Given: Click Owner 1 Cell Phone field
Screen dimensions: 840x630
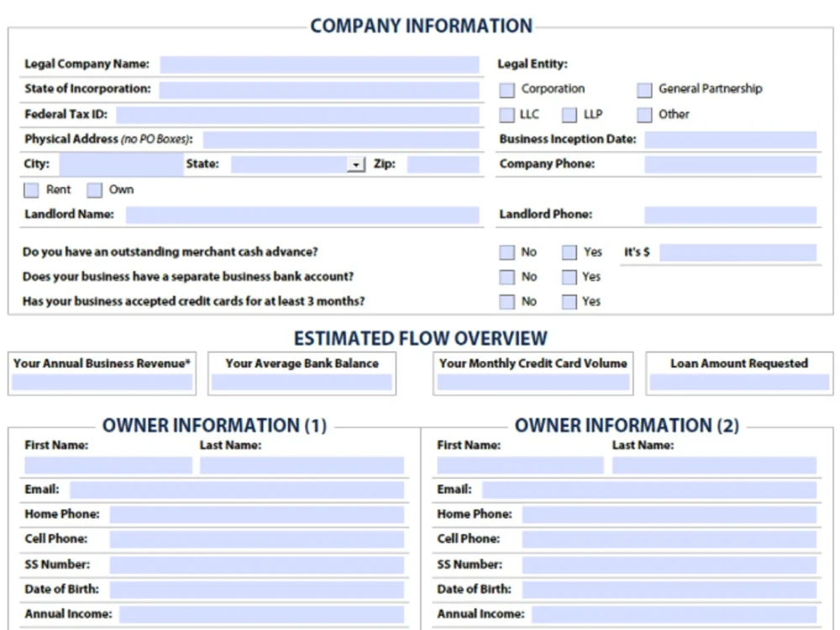Looking at the screenshot, I should click(257, 539).
